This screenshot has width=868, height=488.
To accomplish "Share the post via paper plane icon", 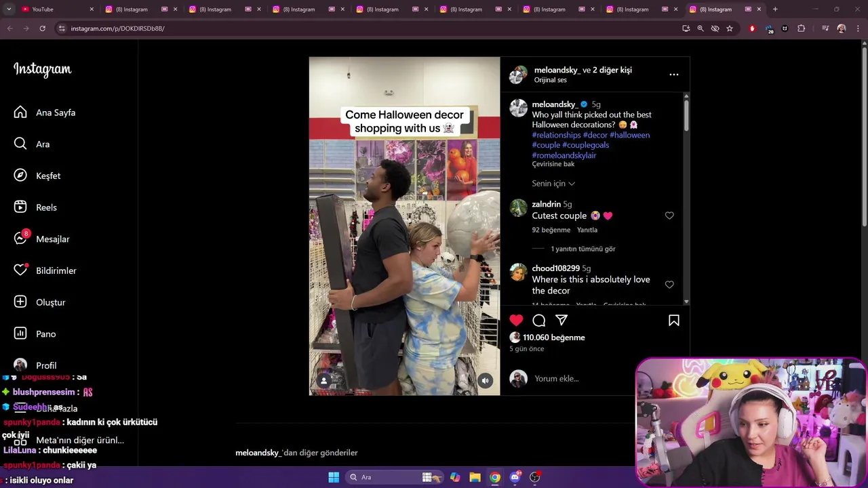I will click(x=561, y=320).
